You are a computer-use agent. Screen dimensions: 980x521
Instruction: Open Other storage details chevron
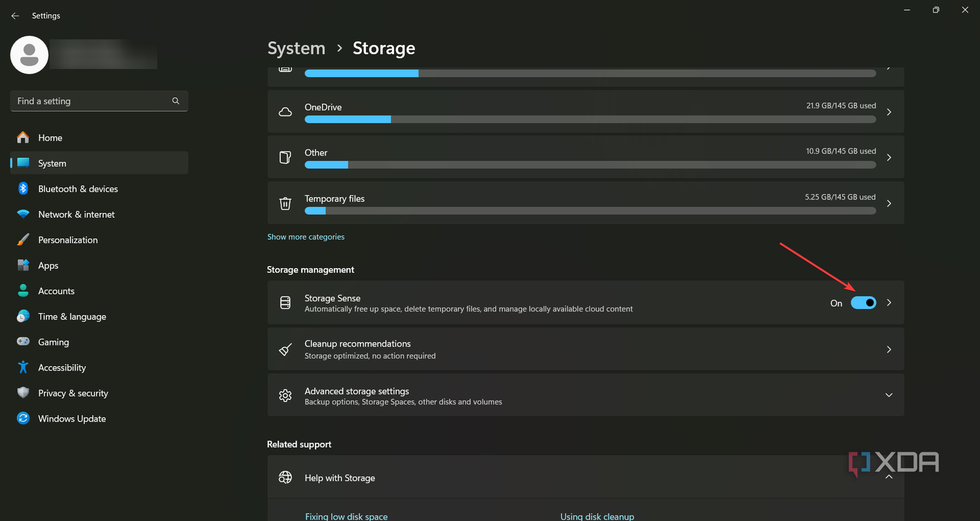point(889,158)
